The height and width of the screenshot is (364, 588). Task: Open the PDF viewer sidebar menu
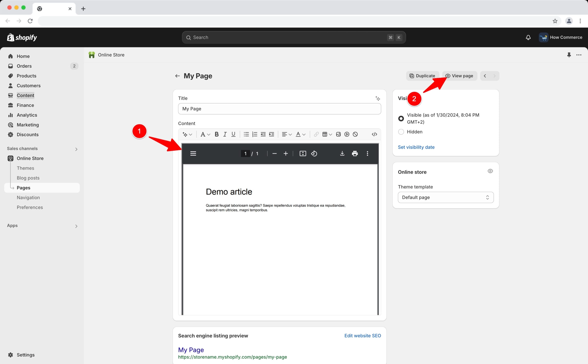click(x=193, y=154)
